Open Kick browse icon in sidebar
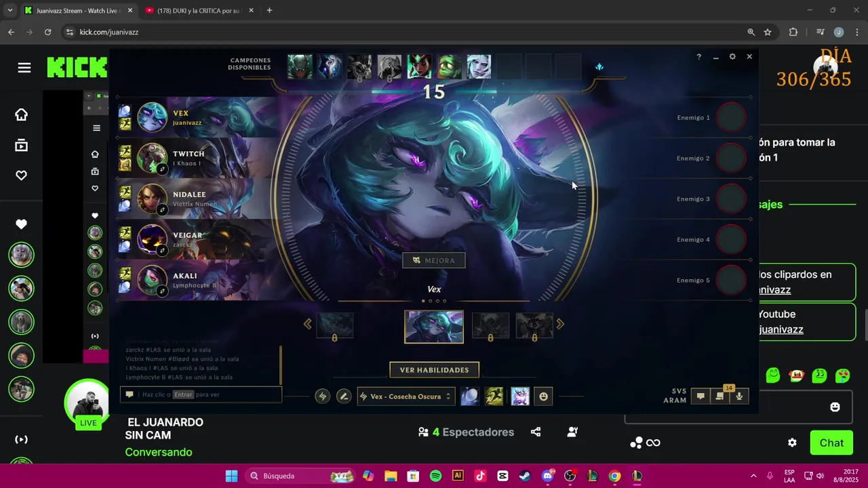Screen dimensions: 868x488 22,145
